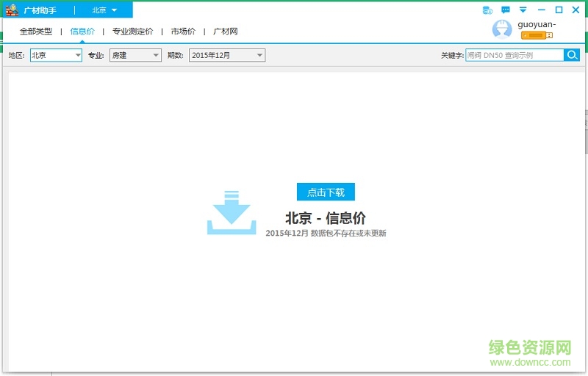Viewport: 588px width, 376px height.
Task: Click the 点击下载 download button
Action: 326,192
